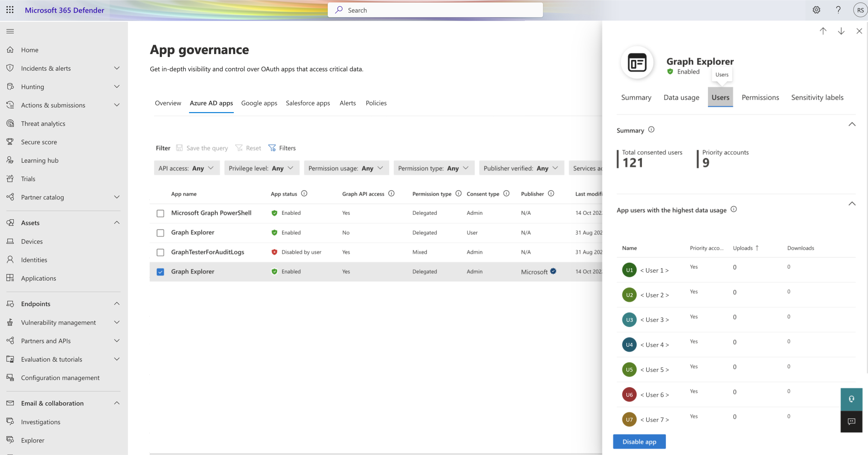Toggle checkbox for GraphTesterForAuditLogs row
Screen dimensions: 868x455
pyautogui.click(x=160, y=252)
